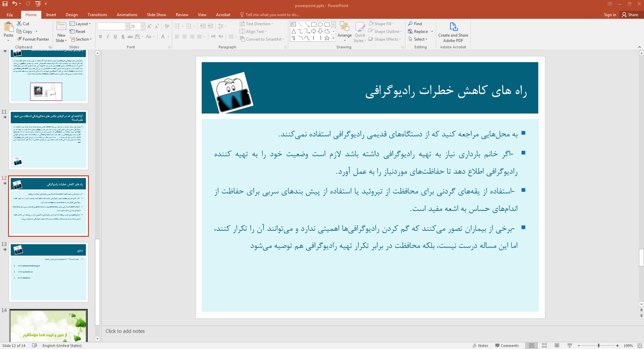Screen dimensions: 644x349
Task: Toggle text shadow
Action: (123, 37)
